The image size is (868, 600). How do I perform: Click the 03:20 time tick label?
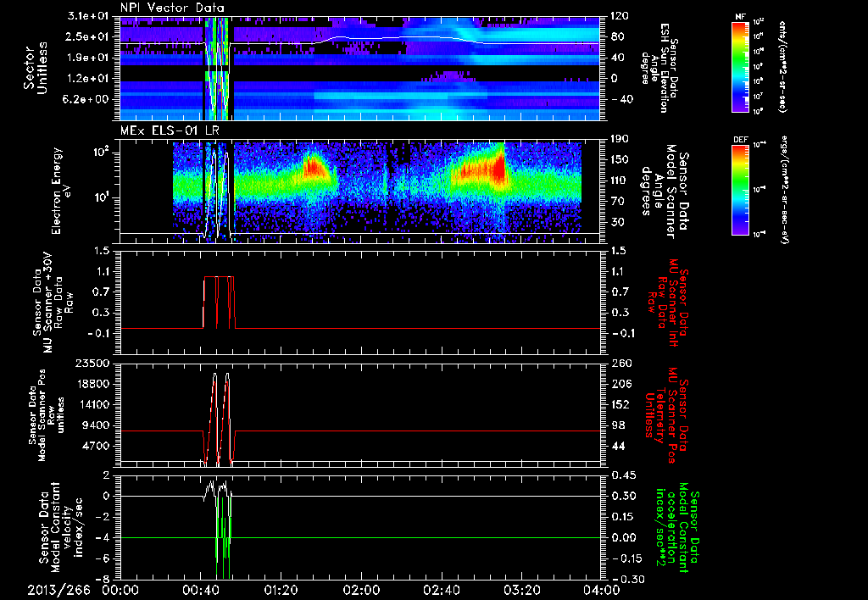(521, 590)
